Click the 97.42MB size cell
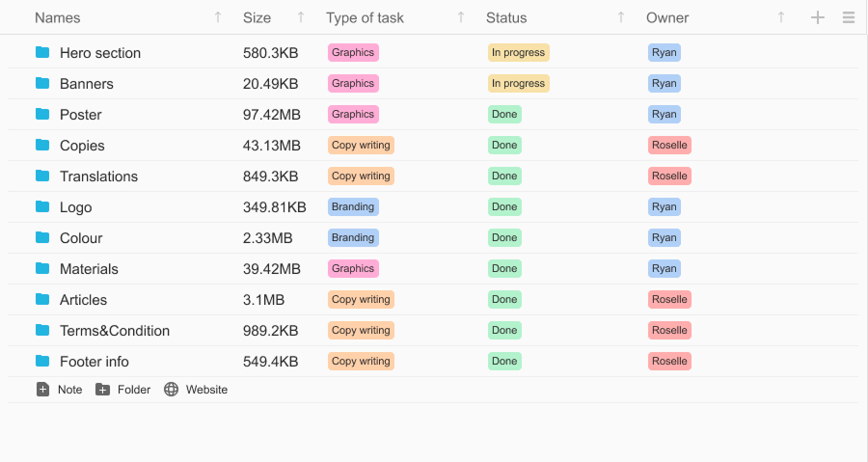868x462 pixels. click(x=272, y=115)
